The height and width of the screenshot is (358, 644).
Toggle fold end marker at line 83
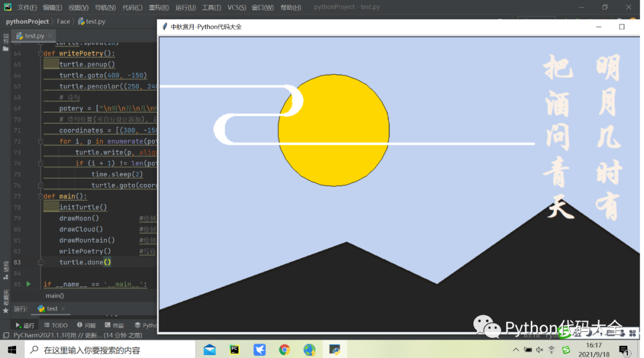click(x=41, y=263)
